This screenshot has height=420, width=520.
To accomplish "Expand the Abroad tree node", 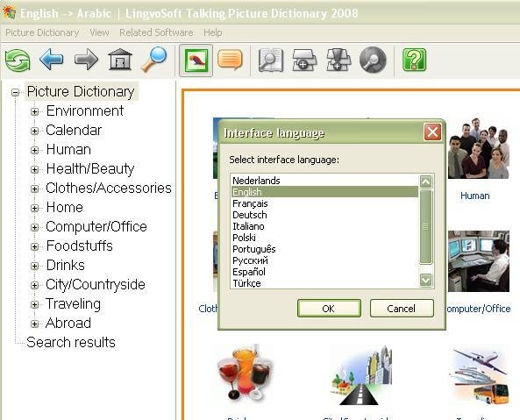I will (34, 324).
